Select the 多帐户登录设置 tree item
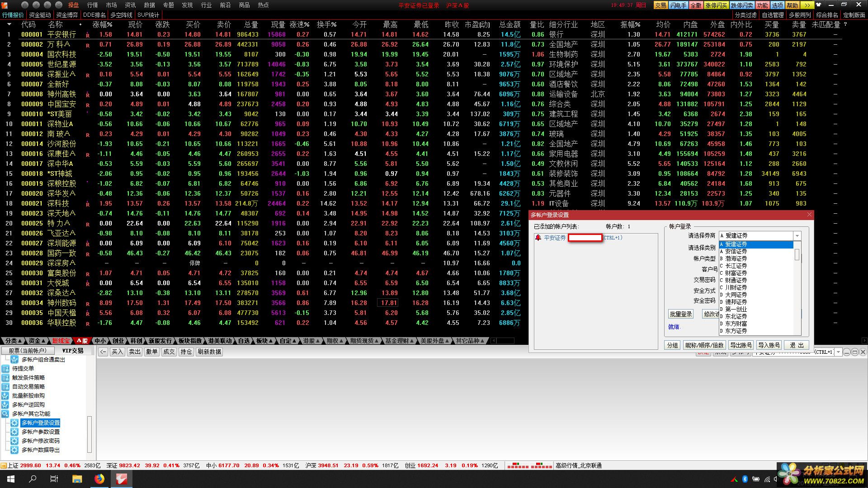The image size is (868, 488). [41, 422]
